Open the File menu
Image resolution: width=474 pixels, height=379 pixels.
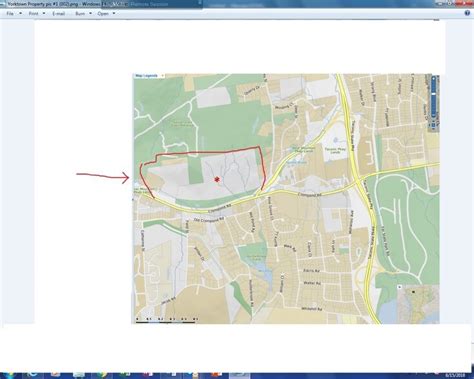pyautogui.click(x=10, y=14)
